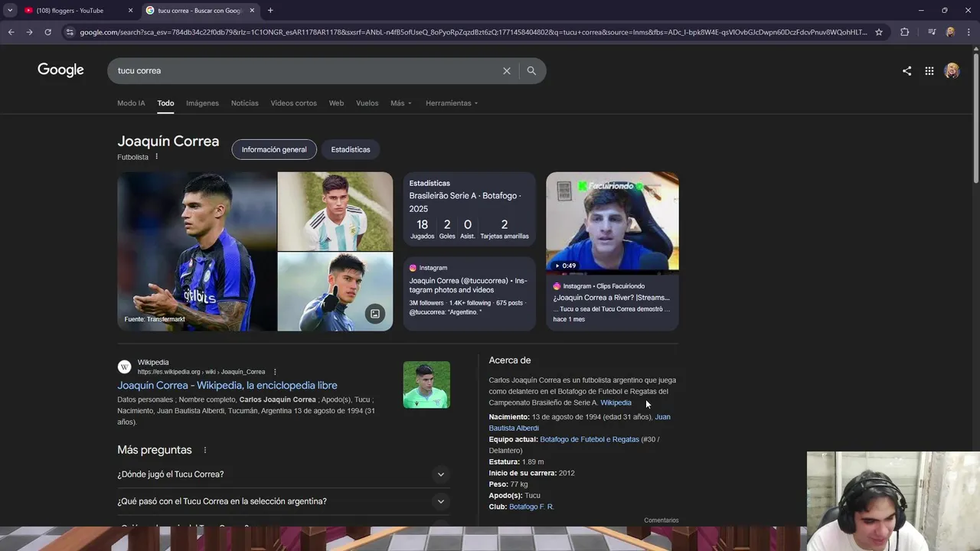Switch to Modo IA tab

131,103
